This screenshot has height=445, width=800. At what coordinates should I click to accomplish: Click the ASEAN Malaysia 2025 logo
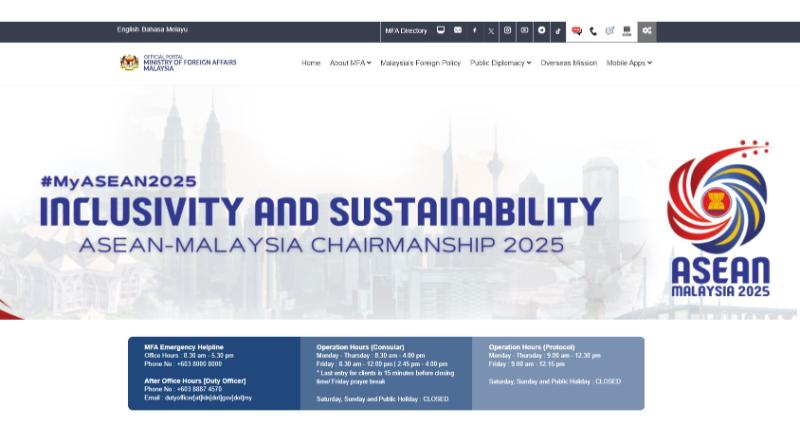tap(718, 218)
